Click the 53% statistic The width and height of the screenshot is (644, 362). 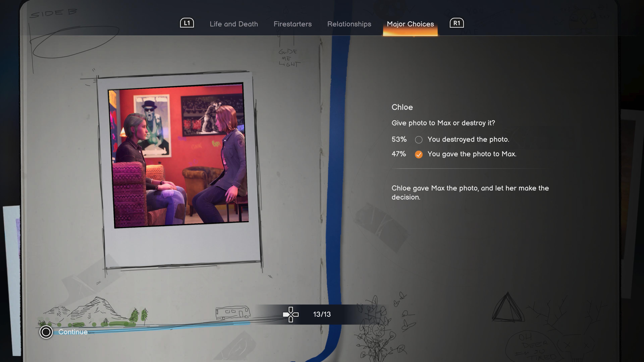point(399,139)
